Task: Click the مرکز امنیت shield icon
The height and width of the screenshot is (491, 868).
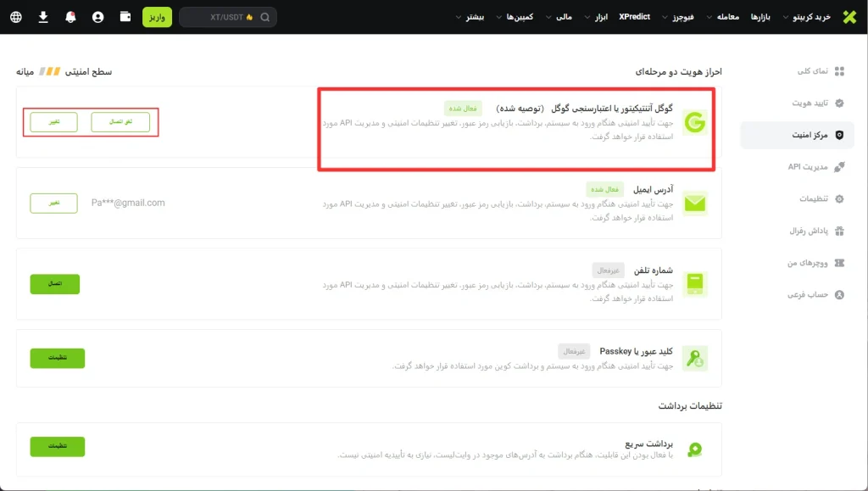Action: pyautogui.click(x=839, y=135)
